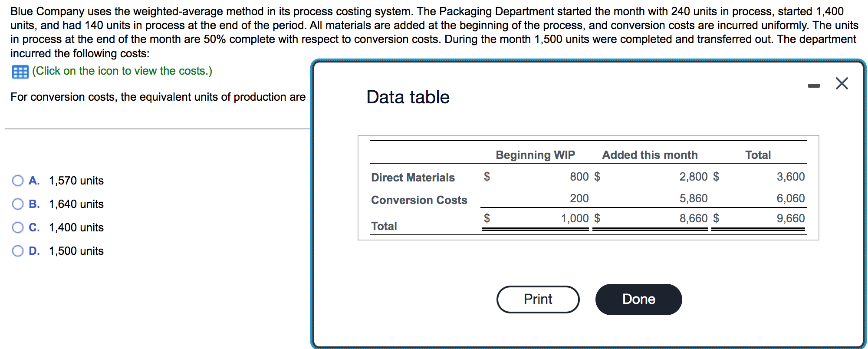
Task: Select option C, 1,400 units
Action: click(x=18, y=227)
